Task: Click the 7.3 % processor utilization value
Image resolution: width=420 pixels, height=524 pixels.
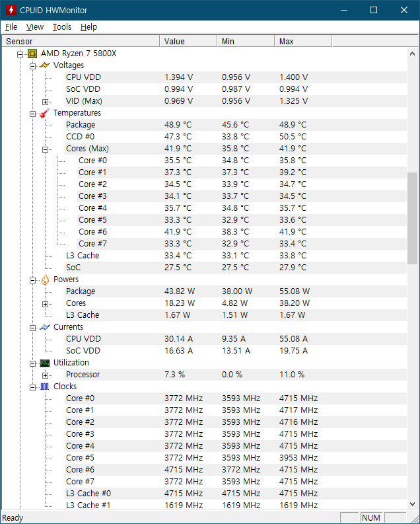Action: [x=174, y=375]
